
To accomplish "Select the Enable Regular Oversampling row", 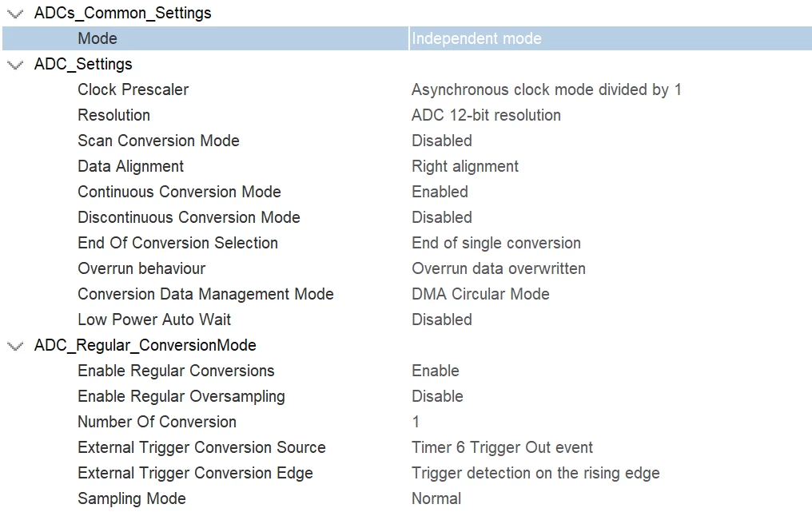I will 406,396.
